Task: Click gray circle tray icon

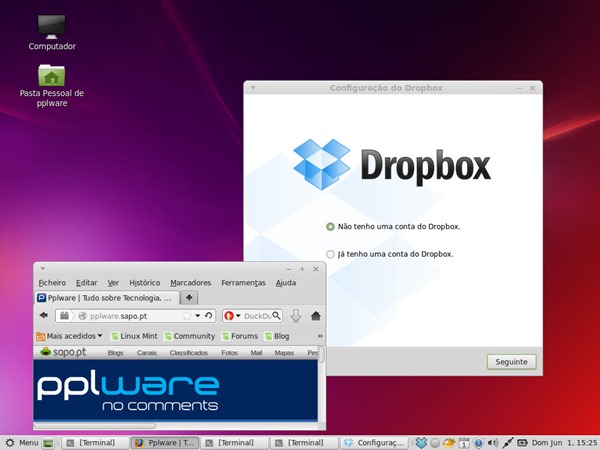Action: (435, 443)
